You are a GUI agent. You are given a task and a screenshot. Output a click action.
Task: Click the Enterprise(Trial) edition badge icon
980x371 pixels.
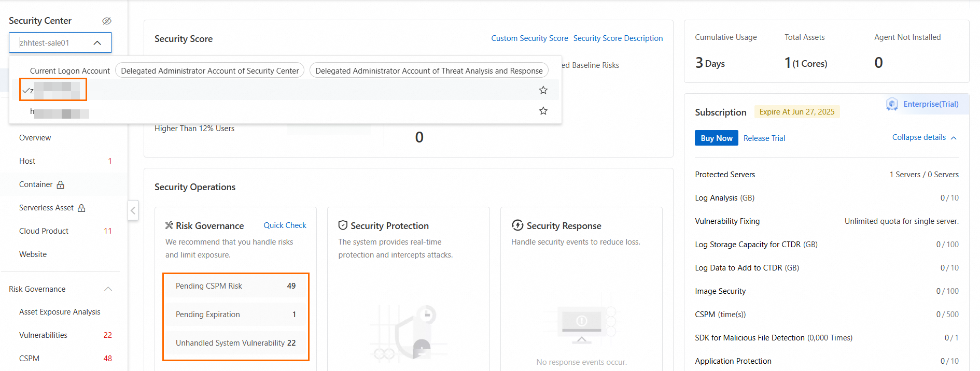(x=892, y=104)
